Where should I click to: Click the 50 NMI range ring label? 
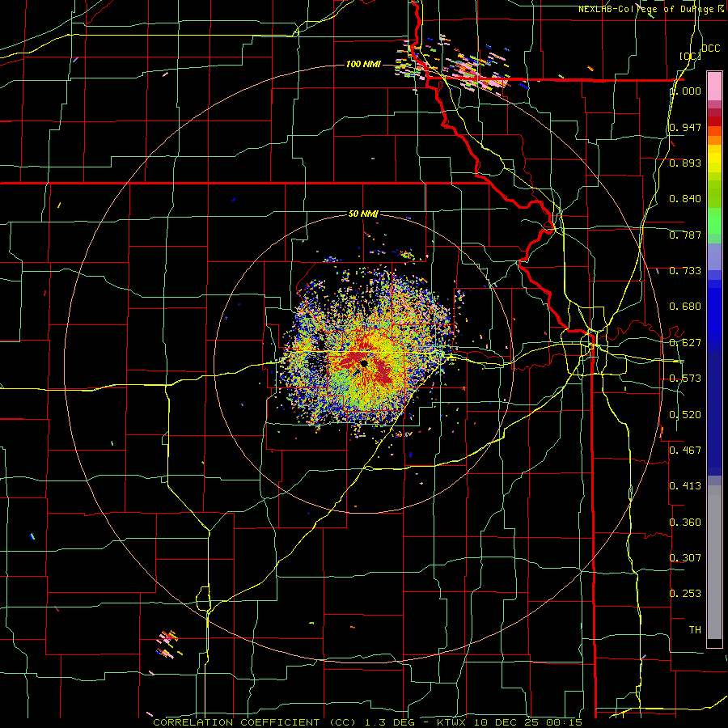(x=363, y=214)
